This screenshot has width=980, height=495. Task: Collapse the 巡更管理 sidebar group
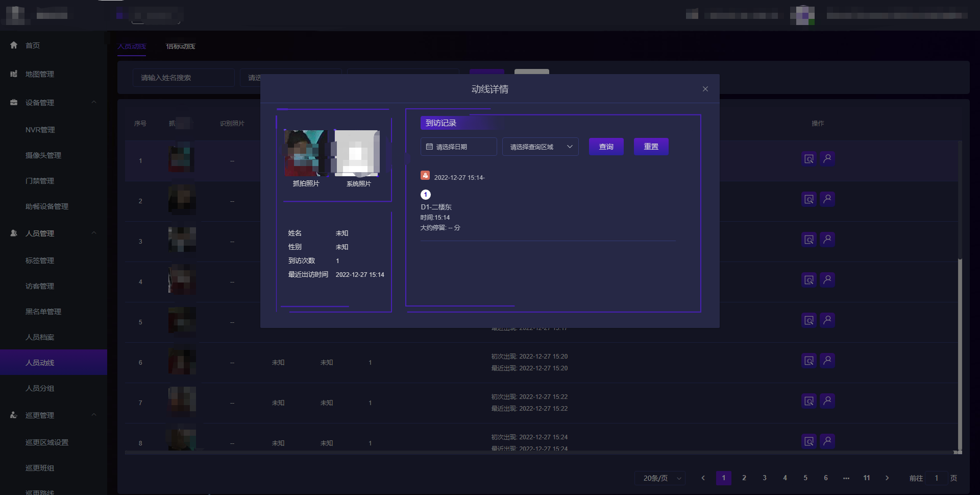(94, 415)
